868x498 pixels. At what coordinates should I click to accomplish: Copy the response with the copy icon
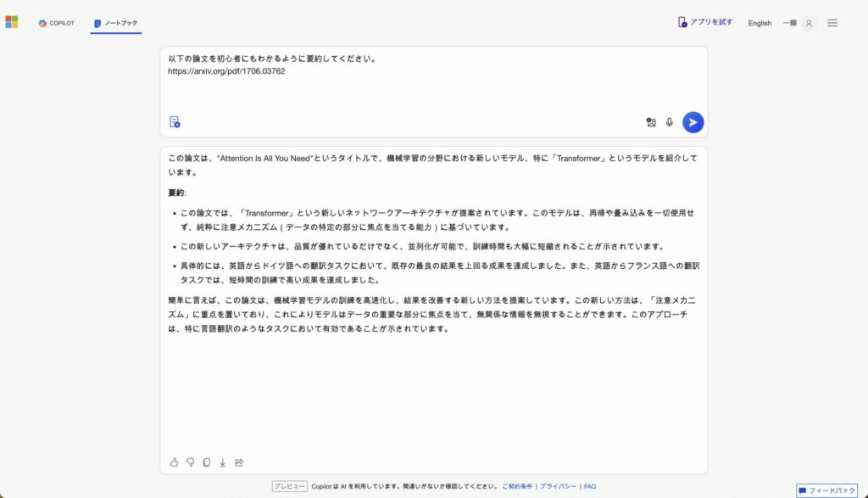(206, 462)
